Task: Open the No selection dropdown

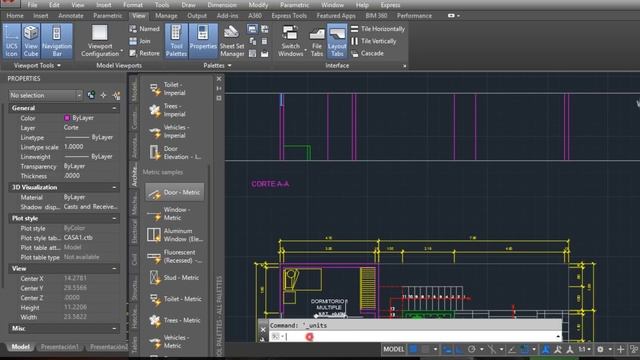Action: coord(45,95)
